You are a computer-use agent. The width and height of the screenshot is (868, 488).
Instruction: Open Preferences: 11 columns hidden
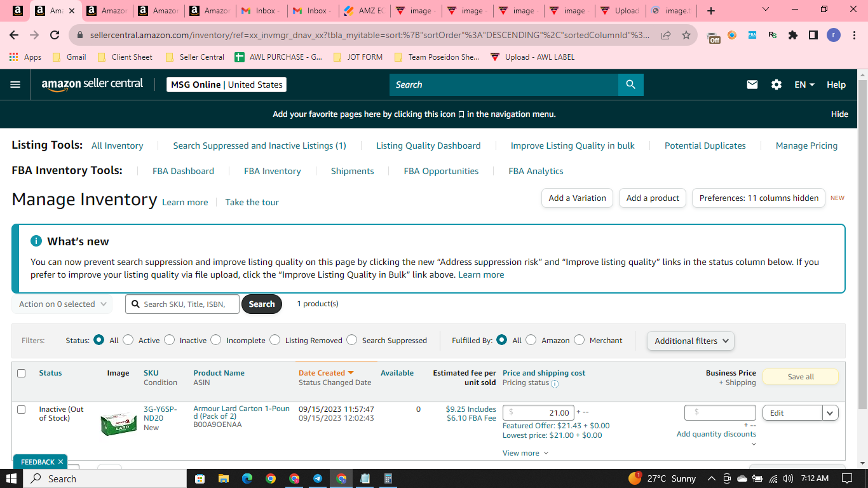tap(759, 198)
